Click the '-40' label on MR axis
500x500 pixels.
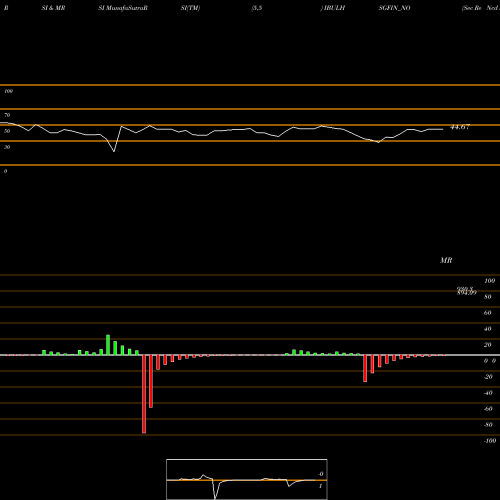[488, 393]
